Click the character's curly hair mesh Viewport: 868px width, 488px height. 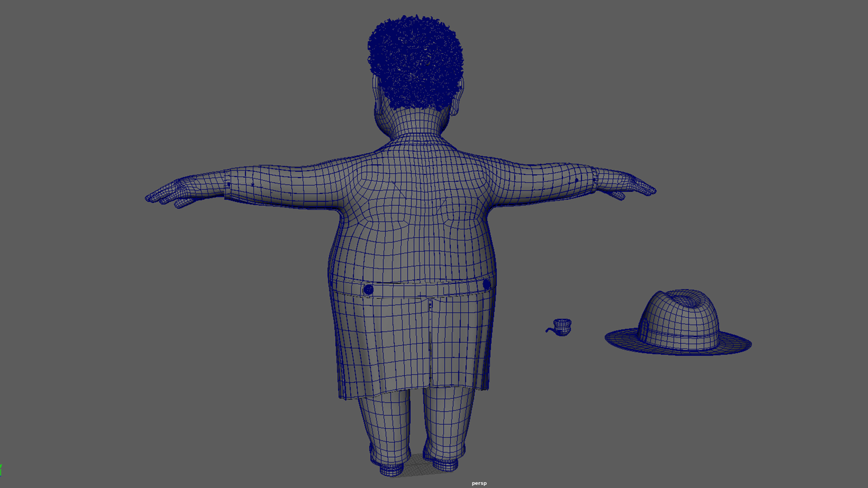415,62
